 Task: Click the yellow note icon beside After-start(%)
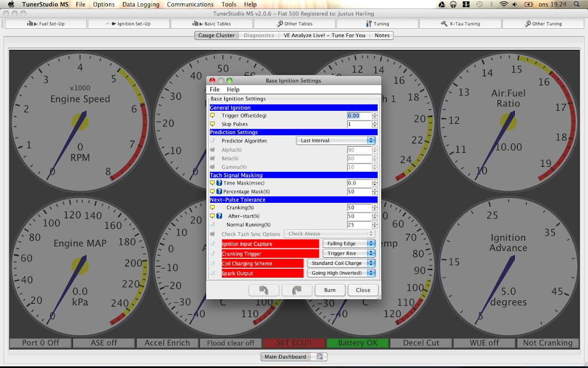[x=212, y=216]
